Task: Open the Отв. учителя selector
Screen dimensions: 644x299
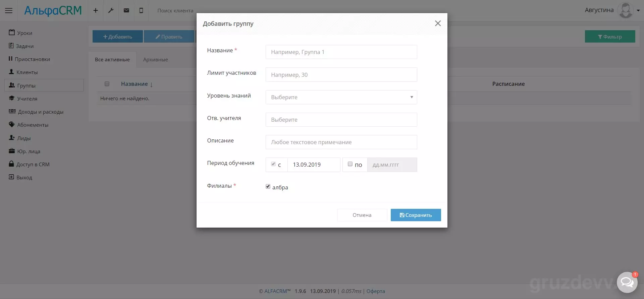Action: coord(341,119)
